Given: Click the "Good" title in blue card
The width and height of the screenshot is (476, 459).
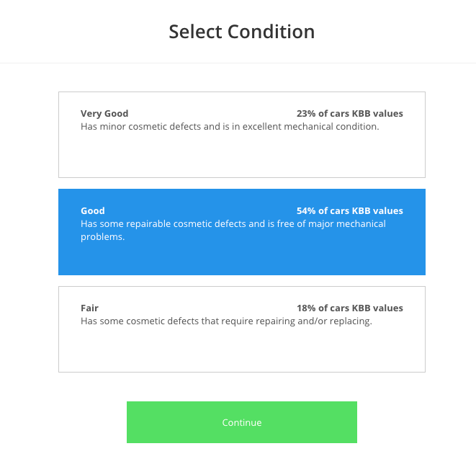Looking at the screenshot, I should [x=93, y=210].
